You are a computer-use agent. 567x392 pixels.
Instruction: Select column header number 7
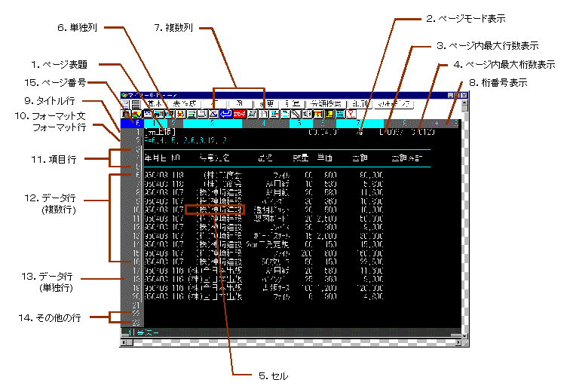coord(360,124)
